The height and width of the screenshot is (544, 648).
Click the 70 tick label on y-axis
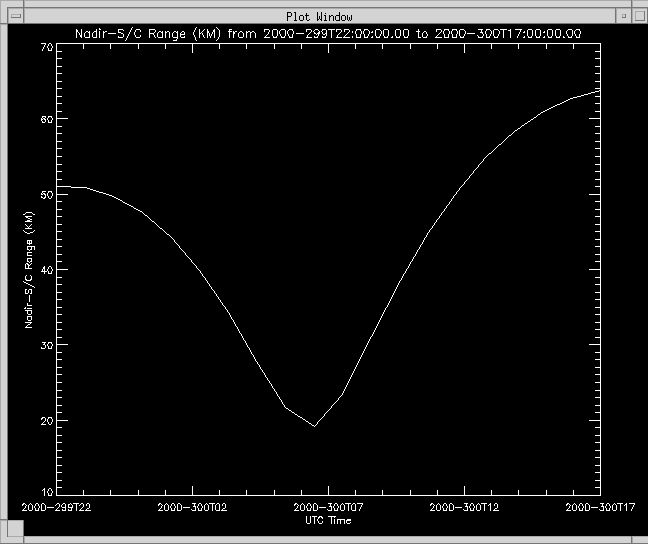[46, 47]
